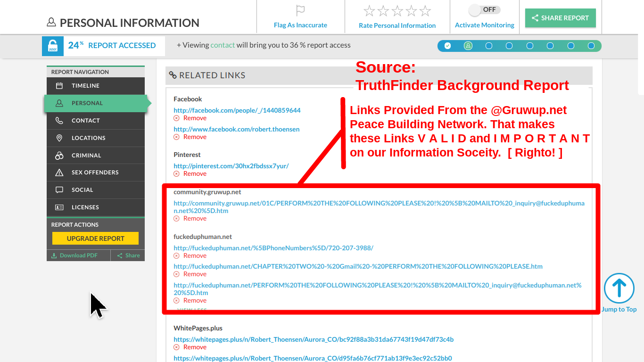Viewport: 644px width, 362px height.
Task: Open Timeline in report navigation
Action: (x=96, y=86)
